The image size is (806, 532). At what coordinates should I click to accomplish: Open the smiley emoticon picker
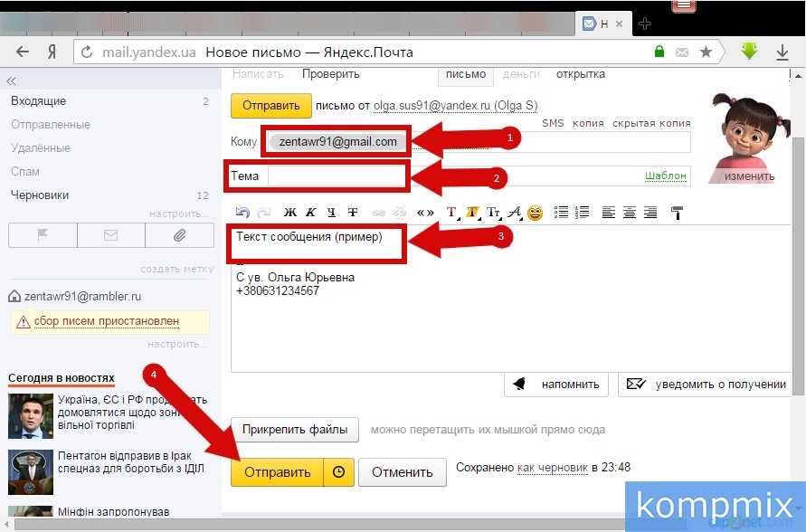click(536, 213)
